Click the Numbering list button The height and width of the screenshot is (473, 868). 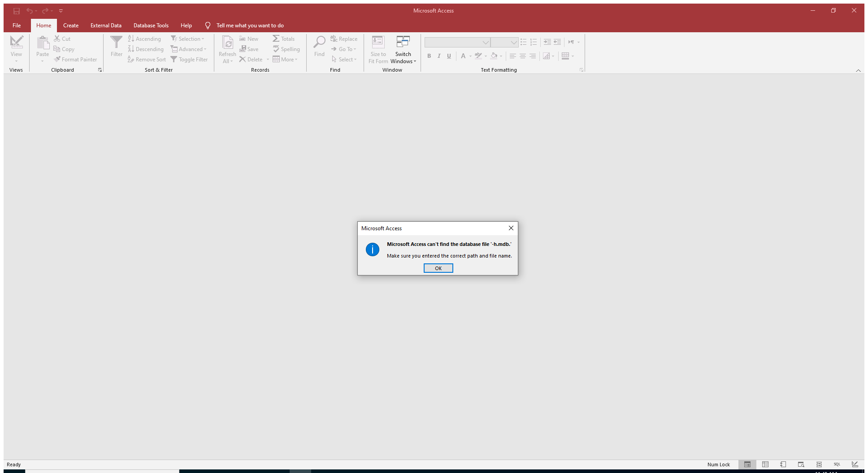click(x=533, y=42)
